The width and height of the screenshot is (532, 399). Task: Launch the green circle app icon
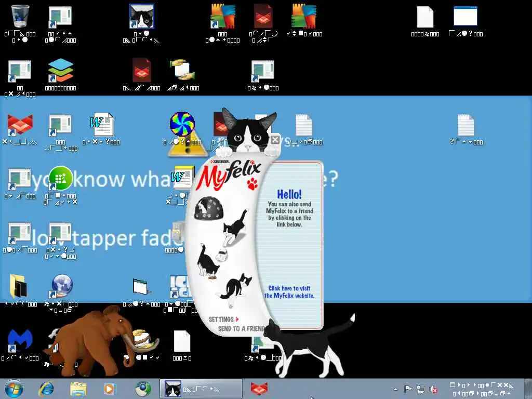pos(60,178)
